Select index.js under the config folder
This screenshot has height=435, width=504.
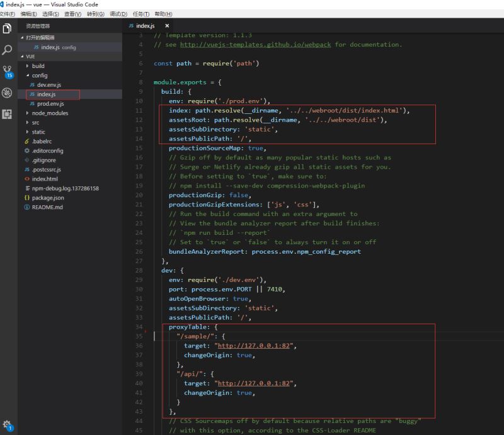(x=70, y=94)
